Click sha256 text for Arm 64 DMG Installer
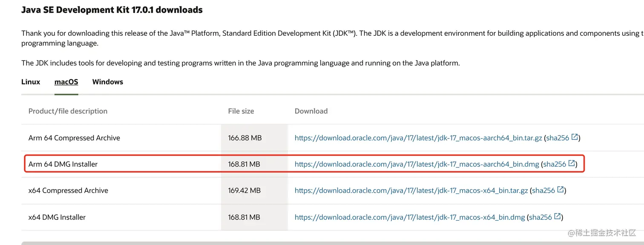Image resolution: width=644 pixels, height=245 pixels. coord(555,164)
